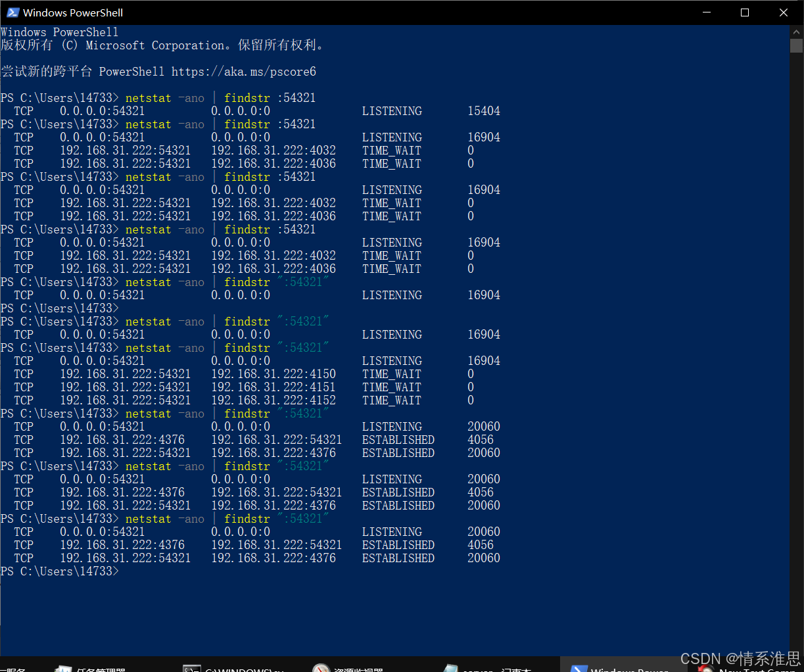Click the https://aka.ms/pscore6 address
The height and width of the screenshot is (672, 804).
click(x=244, y=72)
